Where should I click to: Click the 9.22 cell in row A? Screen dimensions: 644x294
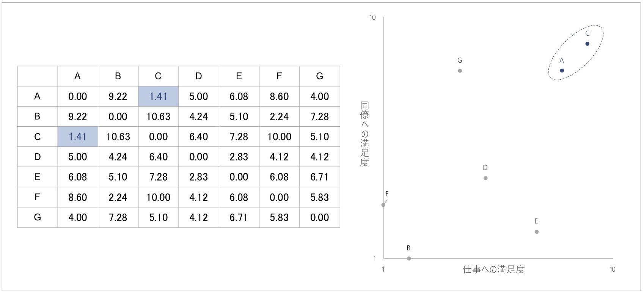pos(118,96)
